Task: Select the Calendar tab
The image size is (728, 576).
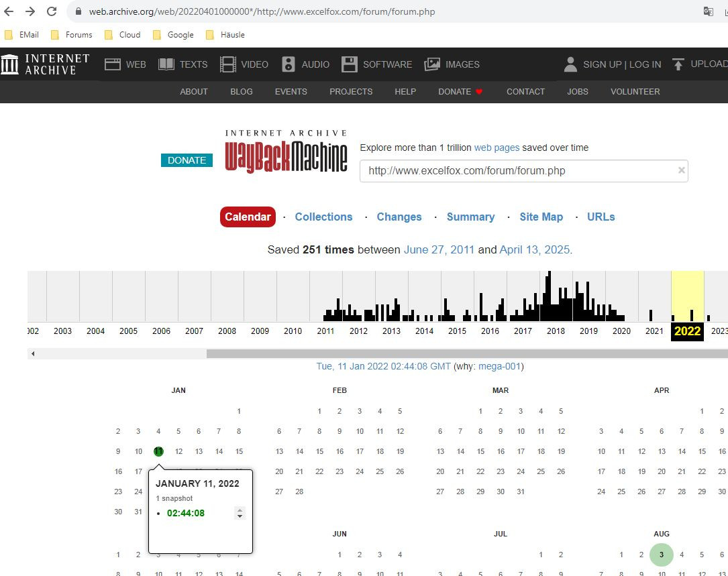Action: [248, 217]
